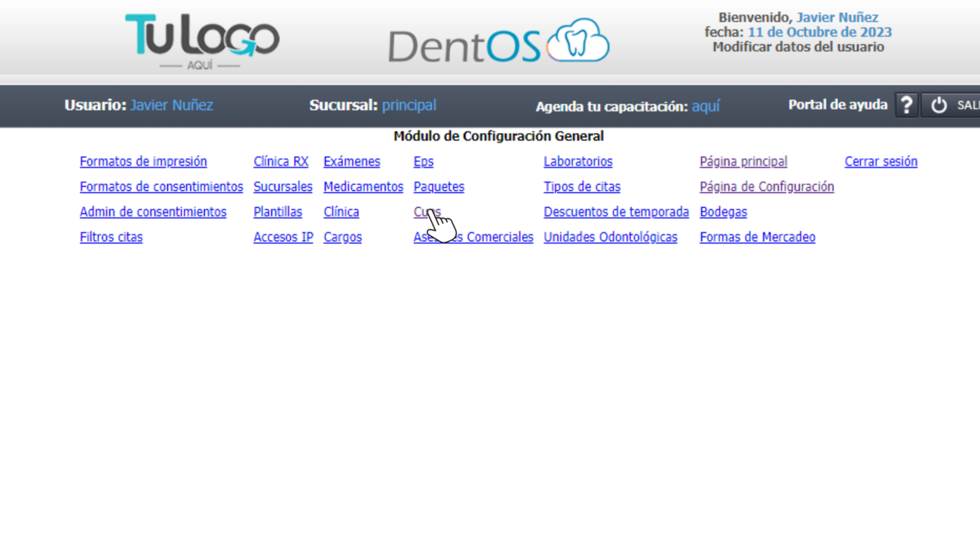The height and width of the screenshot is (551, 980).
Task: Click the question mark help icon
Action: click(906, 105)
